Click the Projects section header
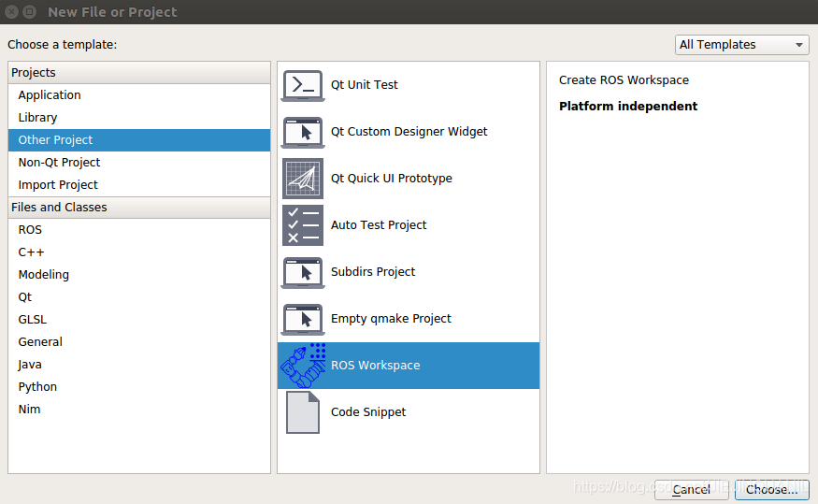The image size is (818, 504). point(139,73)
